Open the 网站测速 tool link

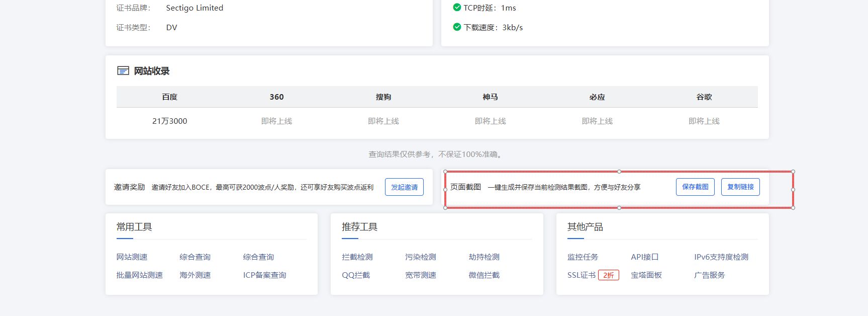tap(132, 257)
